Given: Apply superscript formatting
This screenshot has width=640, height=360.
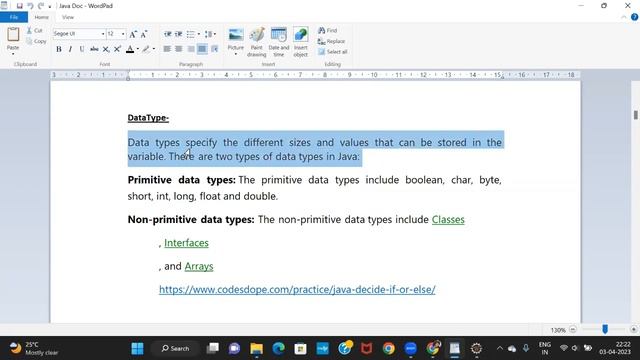Looking at the screenshot, I should point(117,49).
